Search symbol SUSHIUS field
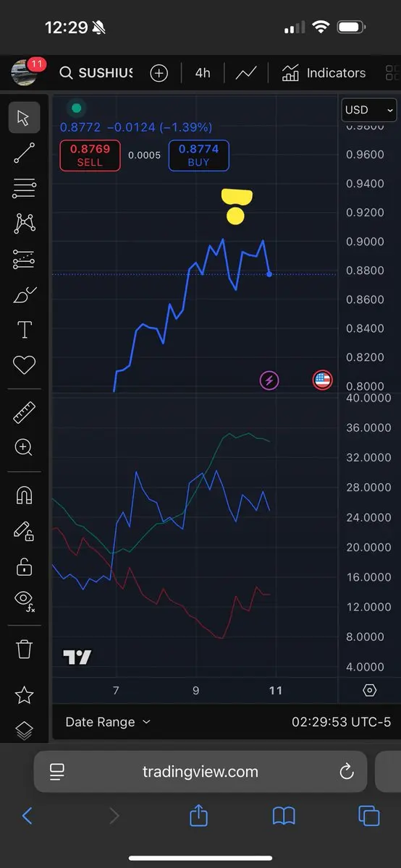 coord(96,73)
